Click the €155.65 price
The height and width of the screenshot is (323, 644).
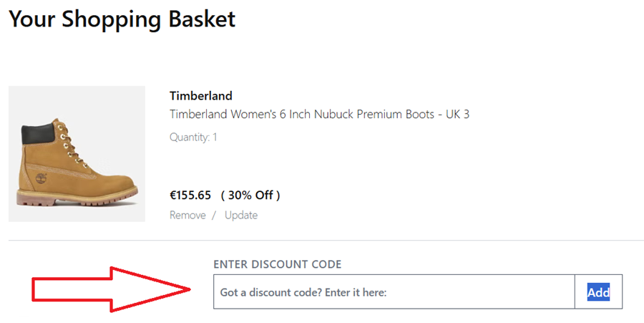190,195
